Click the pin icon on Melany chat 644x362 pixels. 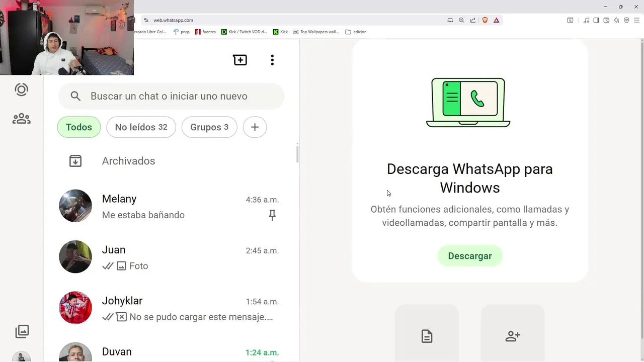click(272, 215)
